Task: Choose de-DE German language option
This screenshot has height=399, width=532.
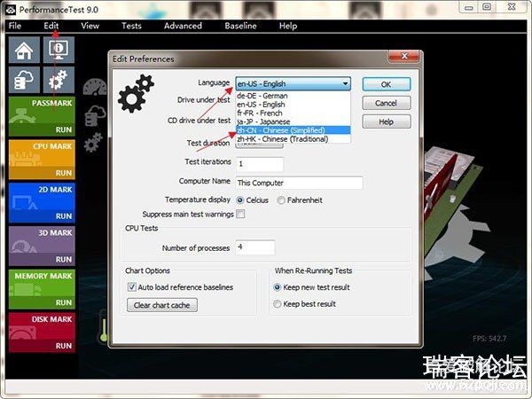Action: 293,96
